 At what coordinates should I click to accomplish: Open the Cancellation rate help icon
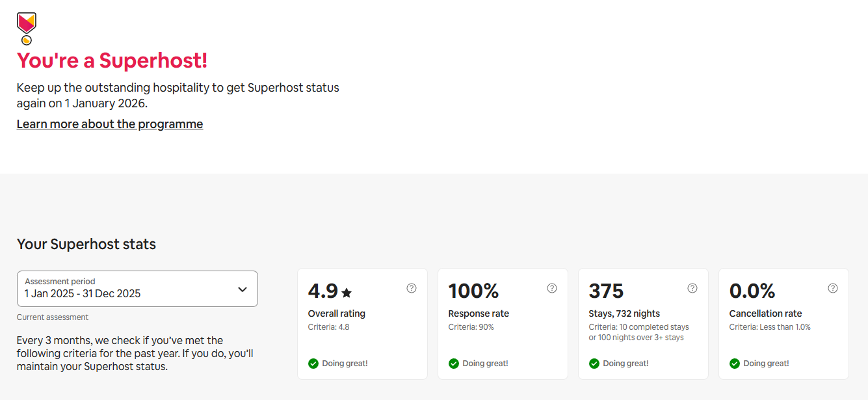click(832, 287)
